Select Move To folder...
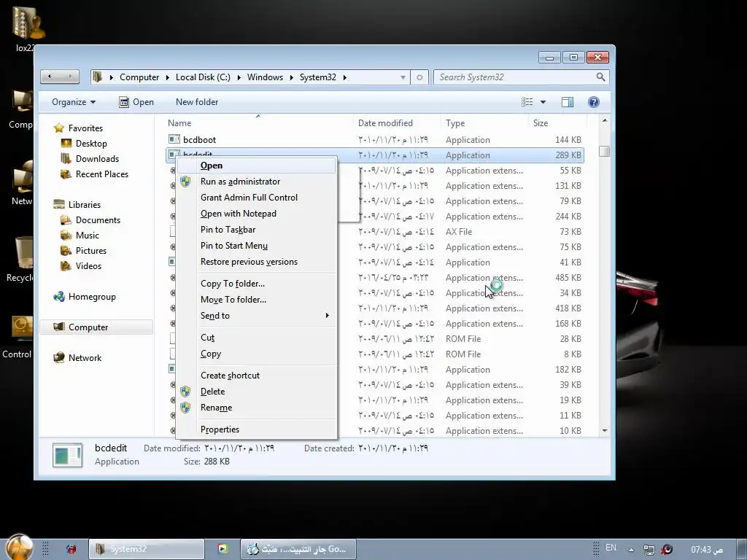The height and width of the screenshot is (560, 747). point(257,300)
